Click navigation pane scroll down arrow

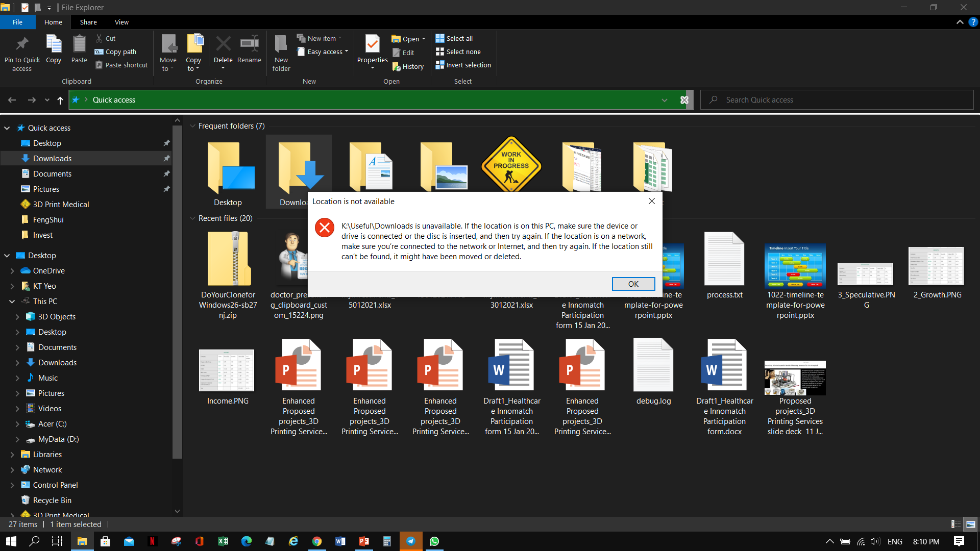tap(177, 511)
